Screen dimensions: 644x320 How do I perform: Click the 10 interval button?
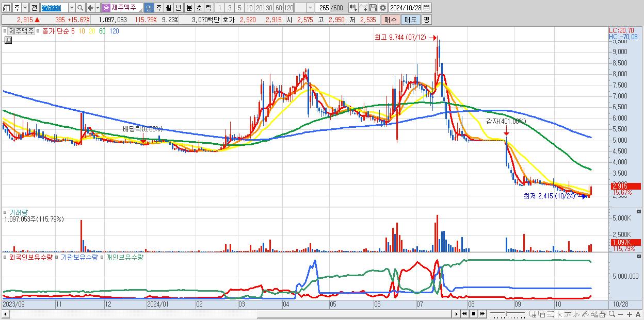click(249, 8)
